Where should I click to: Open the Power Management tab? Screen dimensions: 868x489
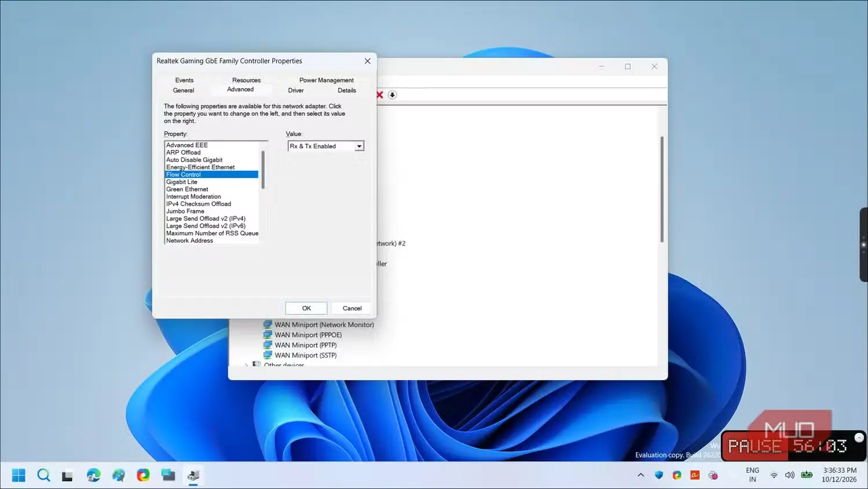(326, 81)
